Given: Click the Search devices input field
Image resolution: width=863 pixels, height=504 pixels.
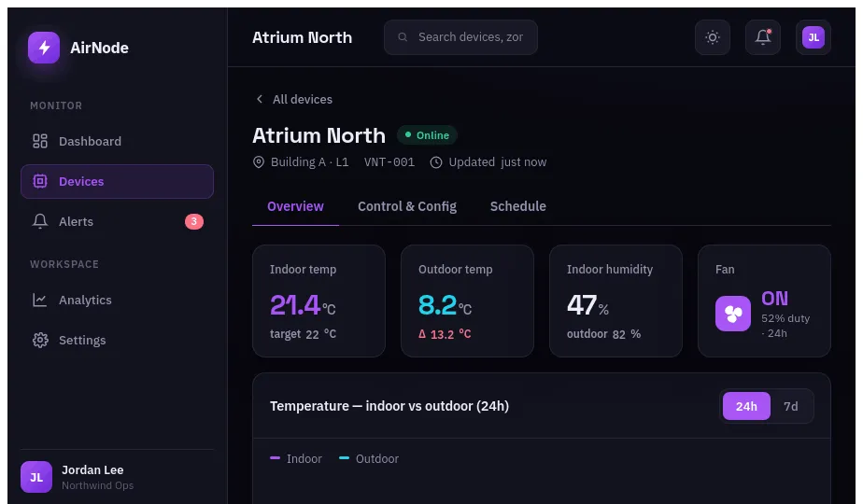Looking at the screenshot, I should (460, 36).
